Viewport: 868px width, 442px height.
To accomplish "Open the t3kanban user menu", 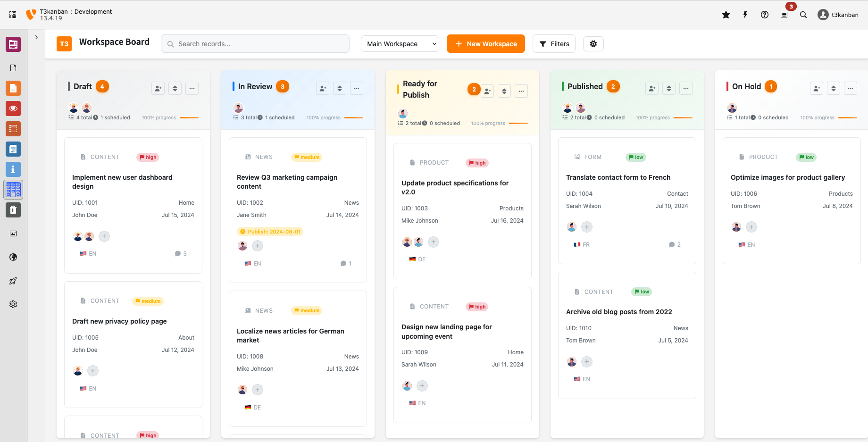I will (838, 15).
